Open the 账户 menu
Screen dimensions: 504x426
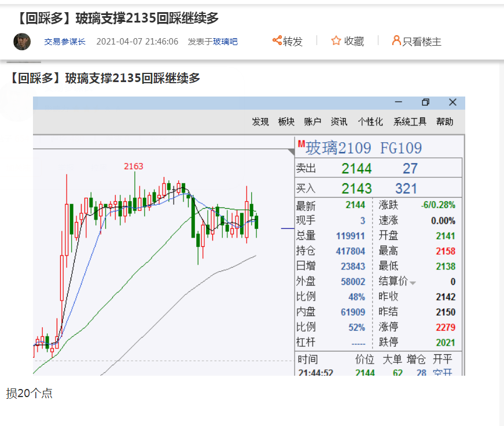312,121
